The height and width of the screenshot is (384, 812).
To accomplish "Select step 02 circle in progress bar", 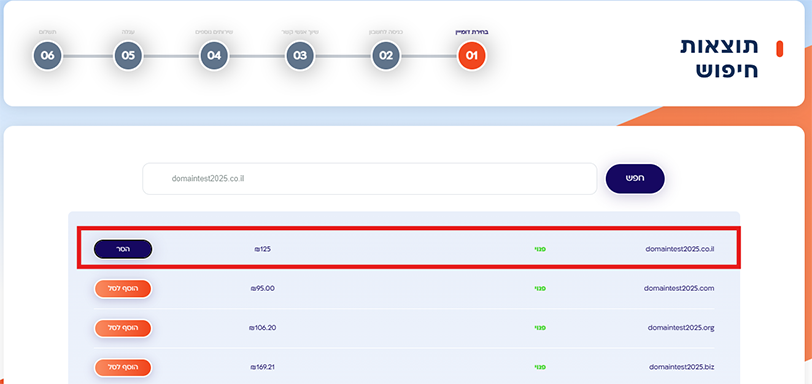I will point(386,55).
